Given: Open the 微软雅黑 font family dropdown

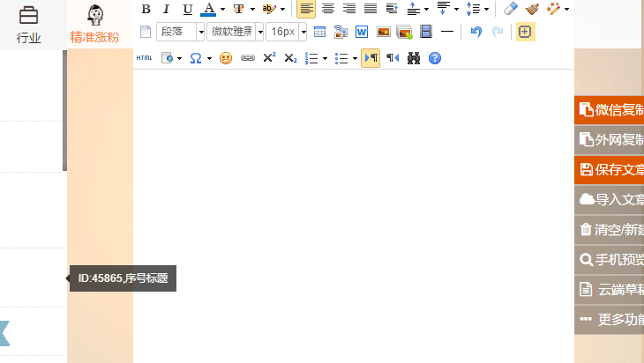Looking at the screenshot, I should [x=259, y=33].
